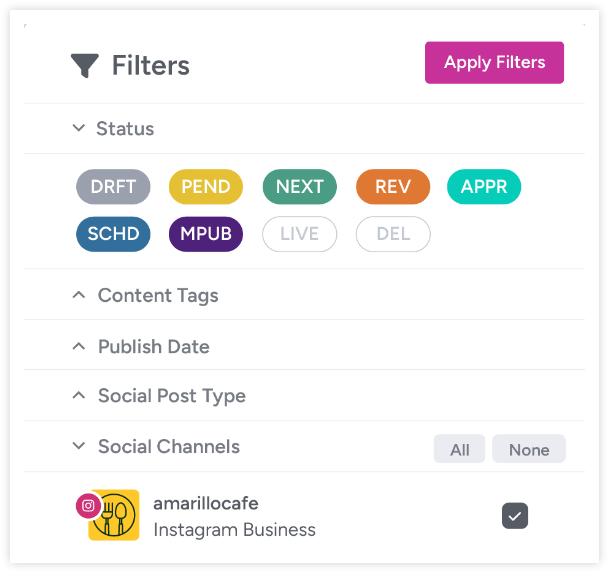Viewport: 609px width, 573px height.
Task: Collapse the Social Channels section
Action: pos(79,446)
